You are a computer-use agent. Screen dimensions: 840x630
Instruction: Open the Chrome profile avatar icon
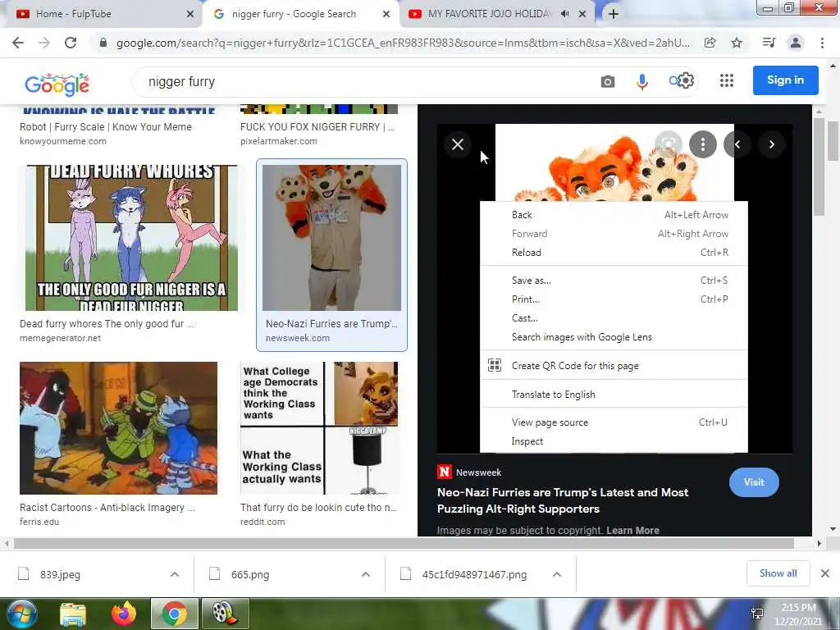coord(796,43)
